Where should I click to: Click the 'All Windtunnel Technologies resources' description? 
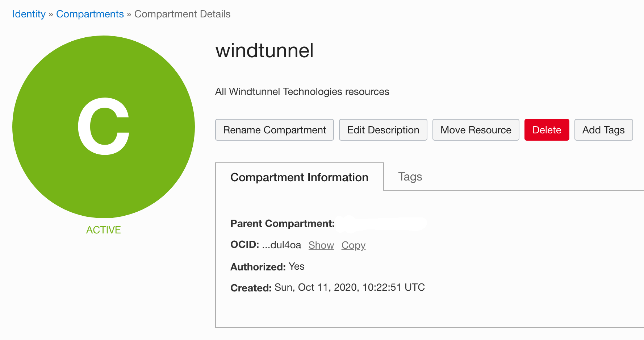coord(302,92)
